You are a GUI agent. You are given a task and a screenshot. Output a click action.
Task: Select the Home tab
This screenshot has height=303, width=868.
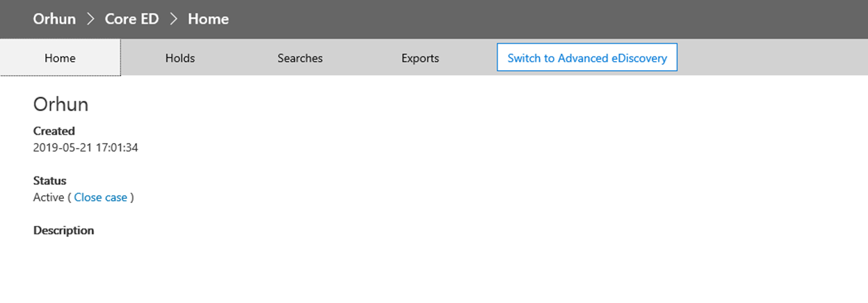tap(60, 58)
